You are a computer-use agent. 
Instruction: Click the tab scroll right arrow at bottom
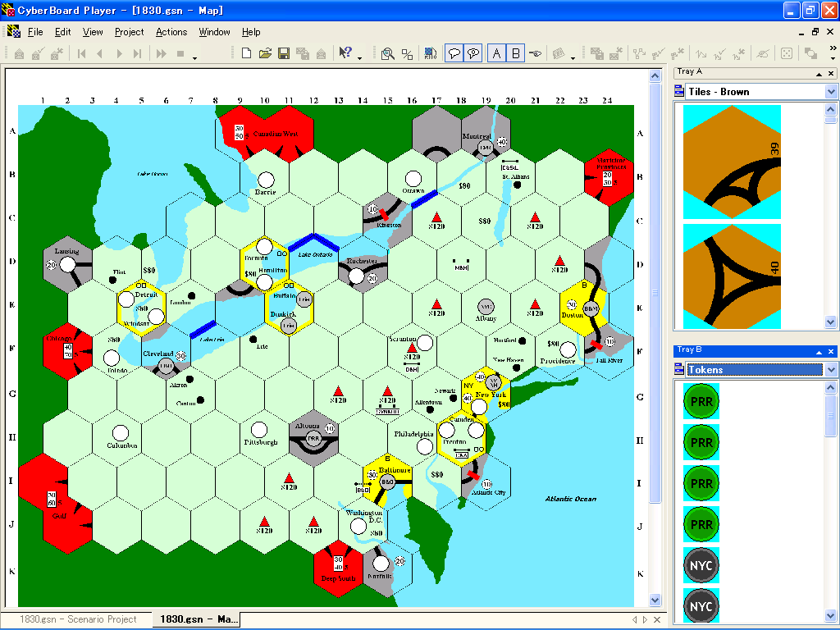(645, 619)
